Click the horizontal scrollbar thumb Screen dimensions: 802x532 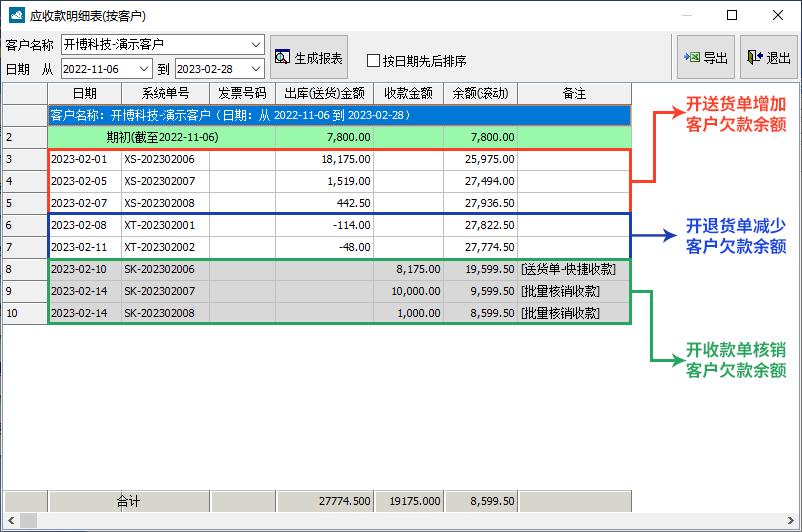tap(29, 521)
